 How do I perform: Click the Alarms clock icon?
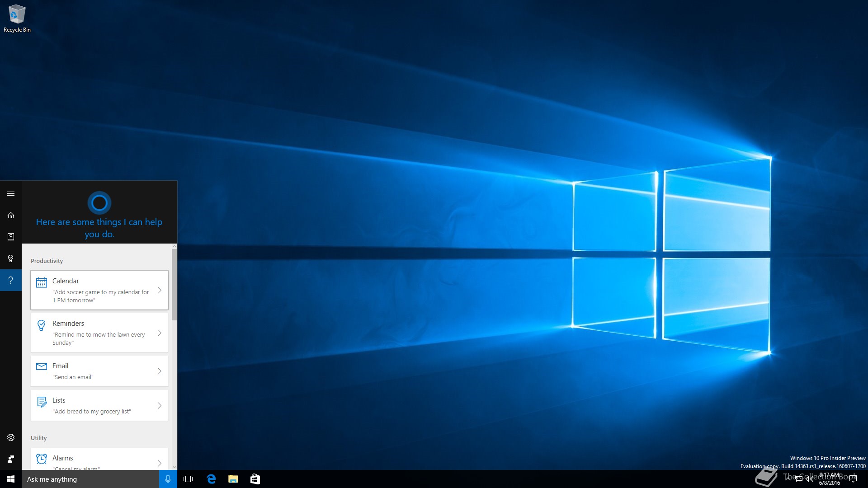coord(42,459)
